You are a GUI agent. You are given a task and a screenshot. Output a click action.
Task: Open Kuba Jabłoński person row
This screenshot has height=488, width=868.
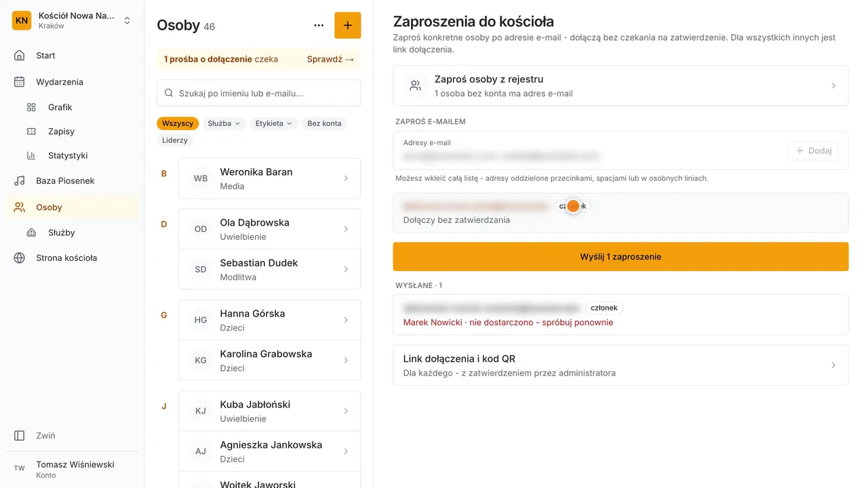270,411
